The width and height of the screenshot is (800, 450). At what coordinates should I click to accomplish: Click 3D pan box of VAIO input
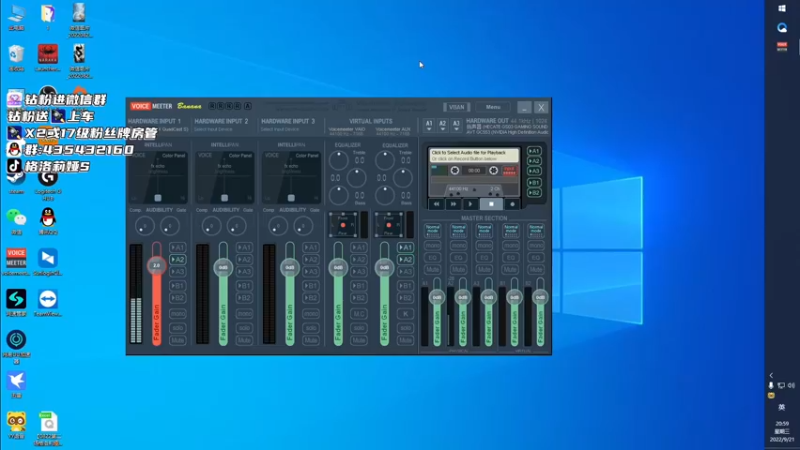(x=343, y=225)
